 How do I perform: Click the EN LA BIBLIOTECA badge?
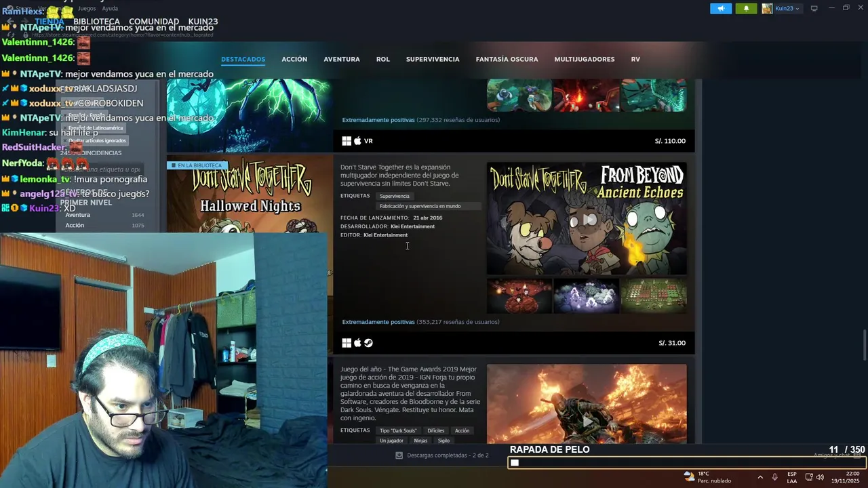[196, 165]
